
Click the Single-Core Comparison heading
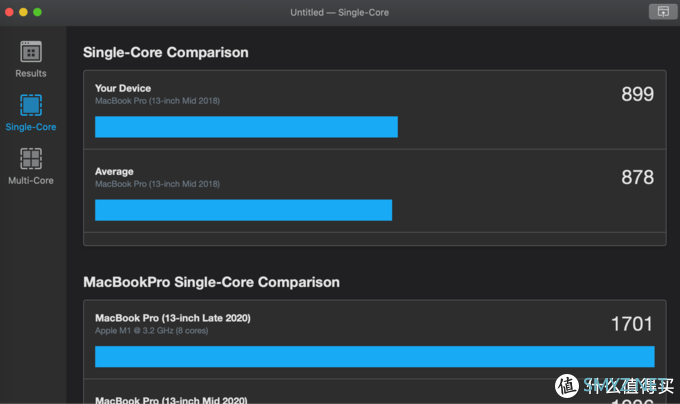[x=166, y=52]
